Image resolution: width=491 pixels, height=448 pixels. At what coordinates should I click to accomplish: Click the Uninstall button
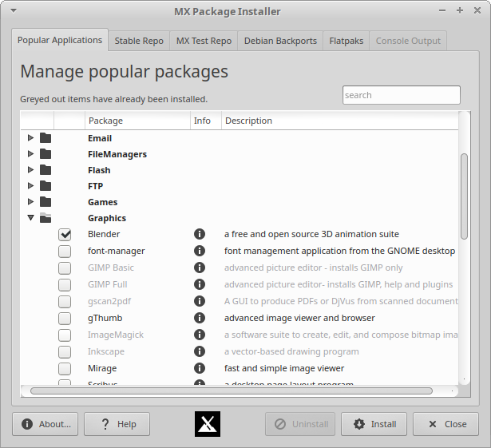click(x=300, y=424)
